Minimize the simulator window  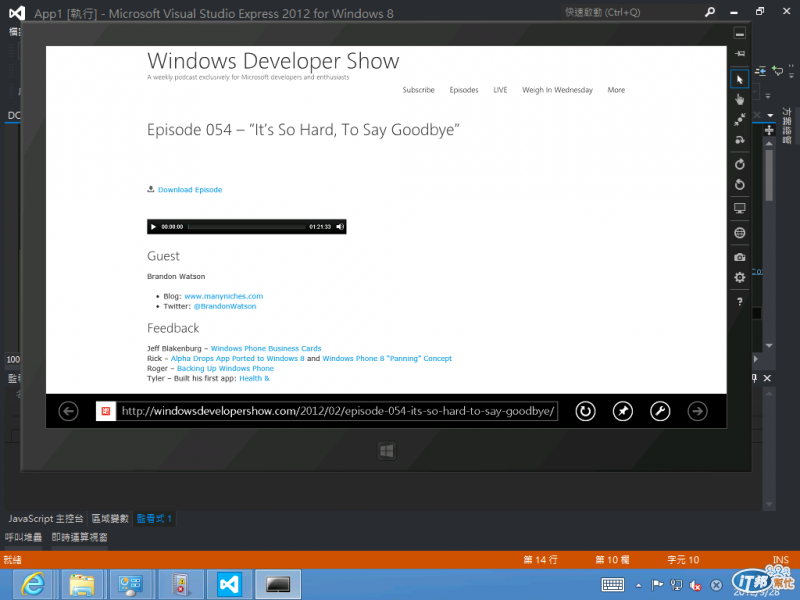[739, 34]
